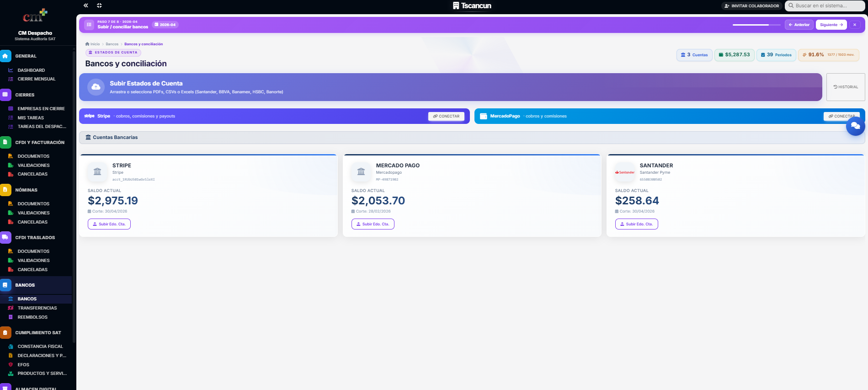Click the 2026-04 period badge
This screenshot has width=868, height=390.
[165, 25]
